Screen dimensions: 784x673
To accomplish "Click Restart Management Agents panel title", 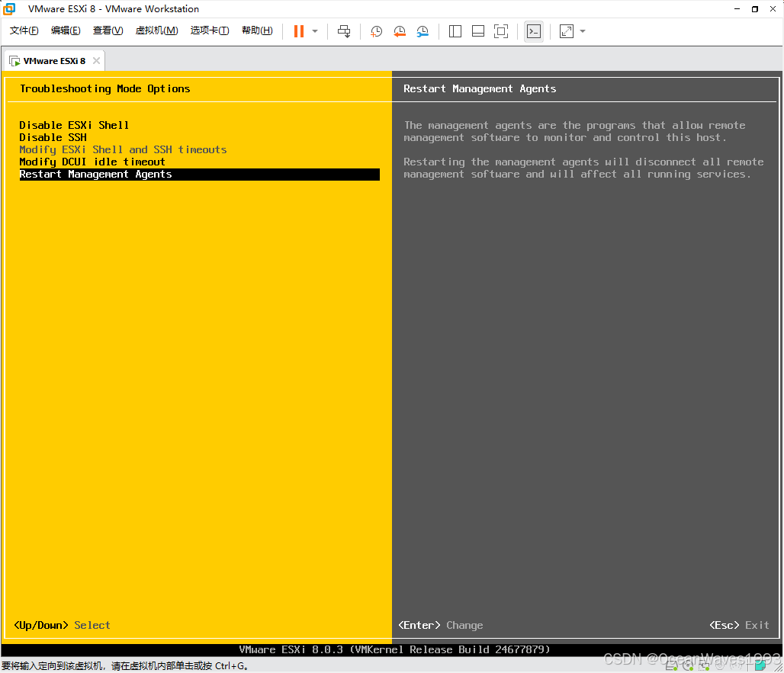I will tap(480, 88).
